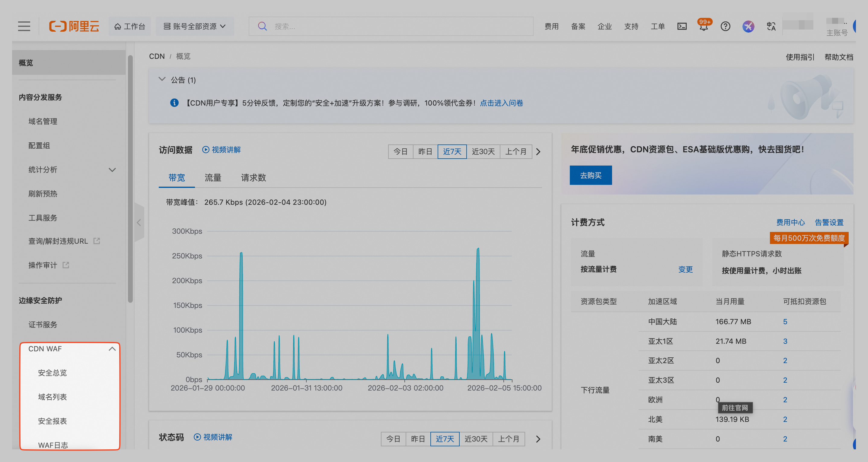
Task: Click 变更 next to 按流量计费
Action: pyautogui.click(x=685, y=269)
